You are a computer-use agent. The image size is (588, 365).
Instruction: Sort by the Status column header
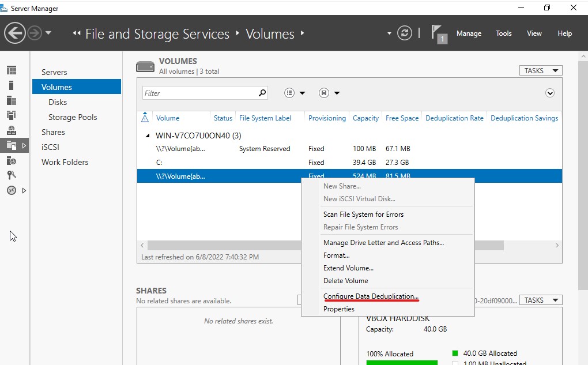[x=223, y=118]
